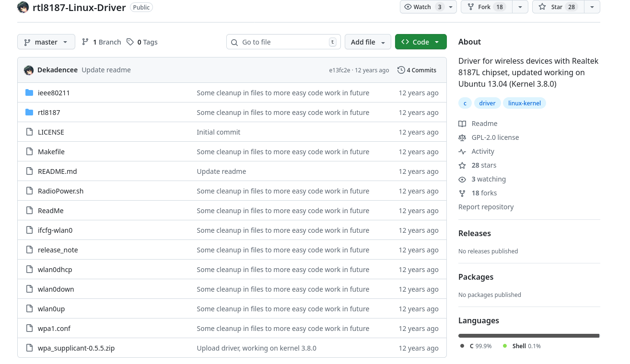Open the Update readme latest commit
The image size is (630, 364).
[106, 70]
